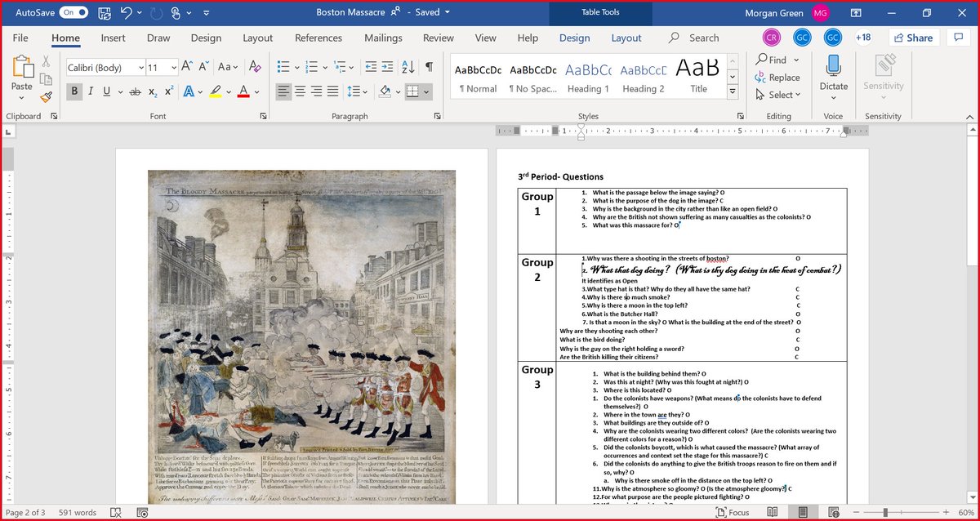Undo the last action
Screen dimensions: 980x521
coord(127,13)
